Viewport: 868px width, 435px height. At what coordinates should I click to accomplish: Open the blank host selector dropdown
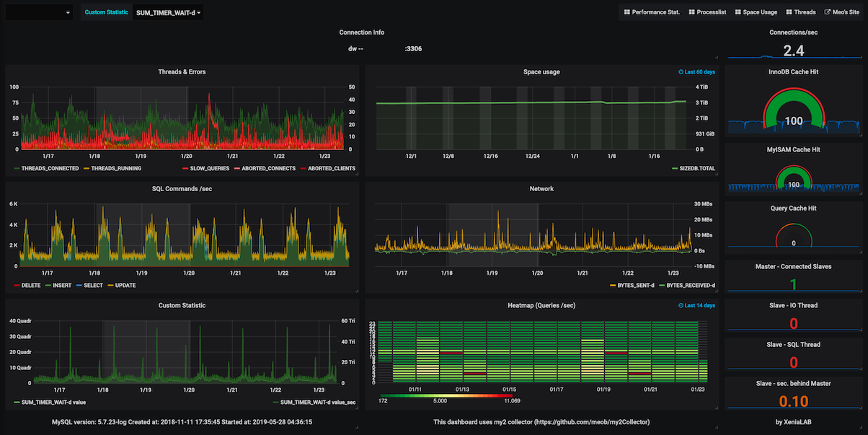click(39, 12)
